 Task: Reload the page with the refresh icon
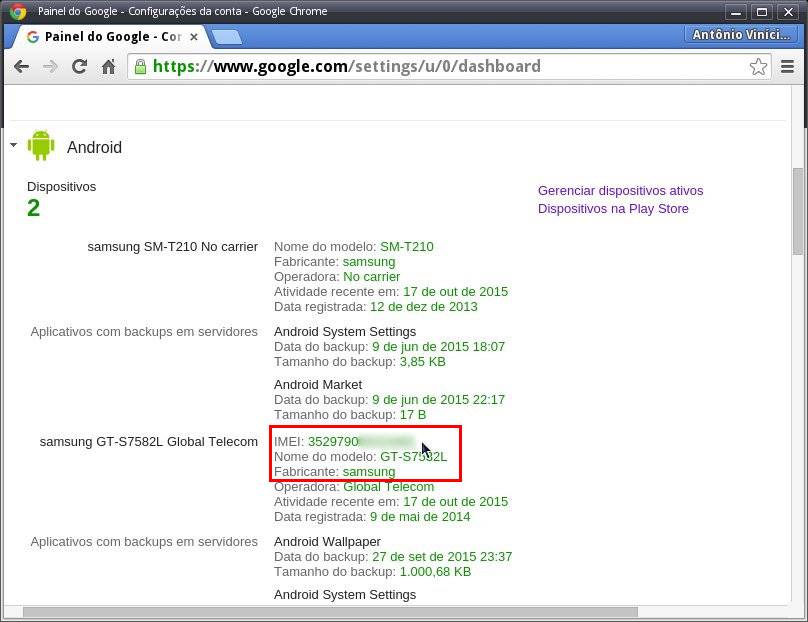tap(79, 66)
